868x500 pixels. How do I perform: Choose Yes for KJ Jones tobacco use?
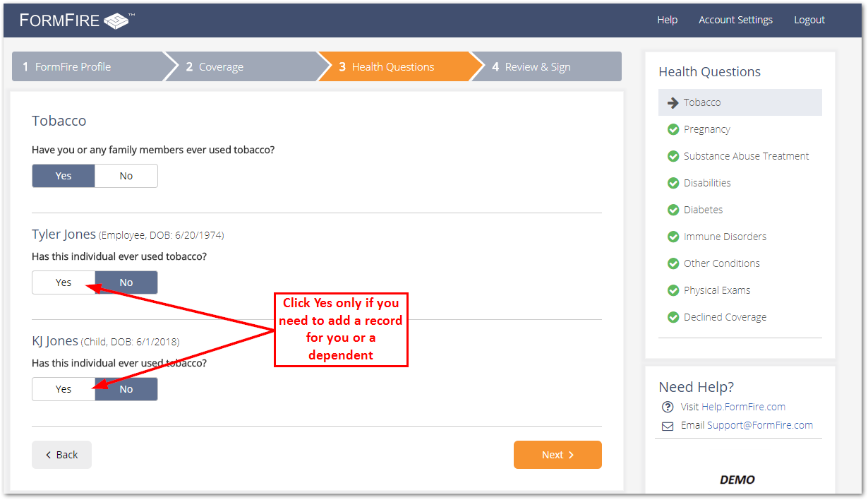click(x=64, y=389)
